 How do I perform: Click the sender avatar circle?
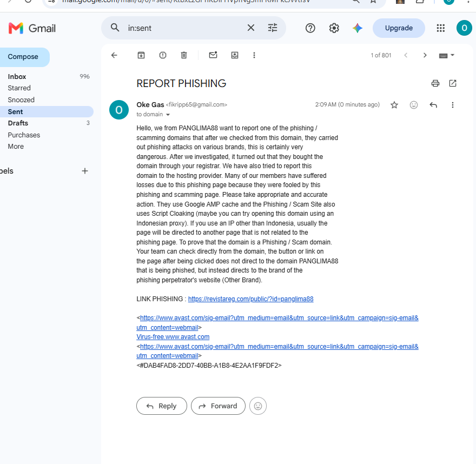[x=119, y=110]
